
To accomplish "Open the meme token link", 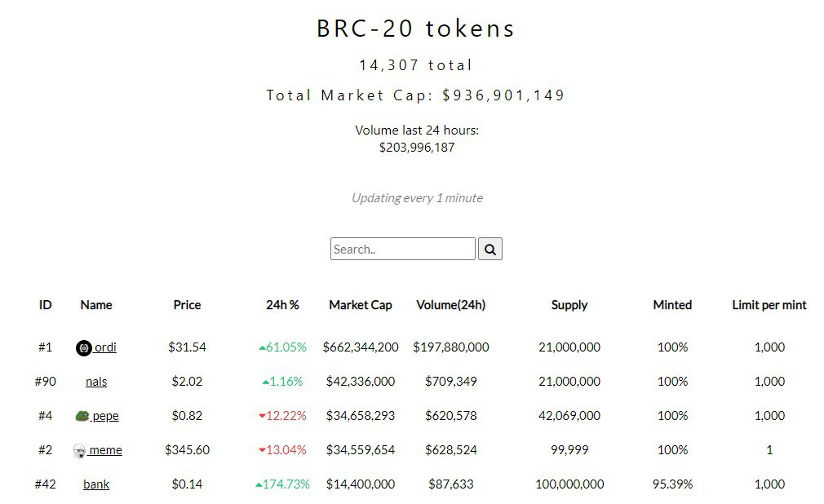I will [105, 450].
